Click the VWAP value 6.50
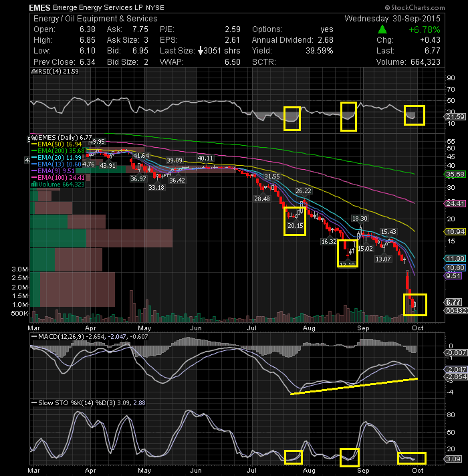Viewport: 468px width, 476px height. click(x=233, y=62)
